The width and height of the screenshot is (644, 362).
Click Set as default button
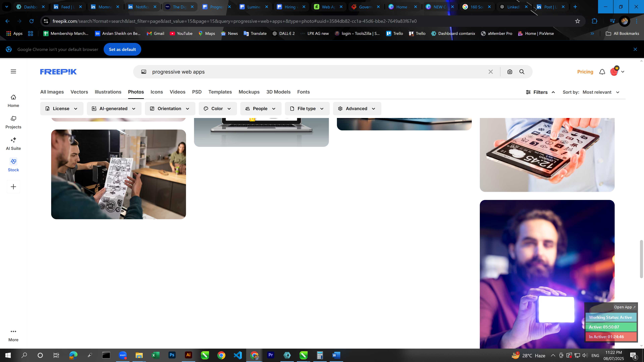[x=122, y=49]
